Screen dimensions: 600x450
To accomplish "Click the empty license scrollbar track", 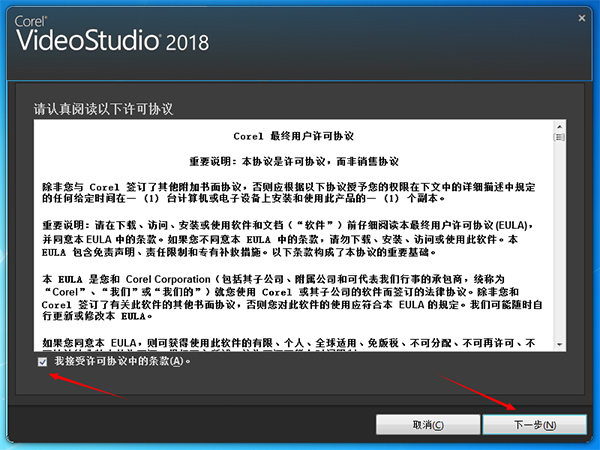I will [559, 240].
